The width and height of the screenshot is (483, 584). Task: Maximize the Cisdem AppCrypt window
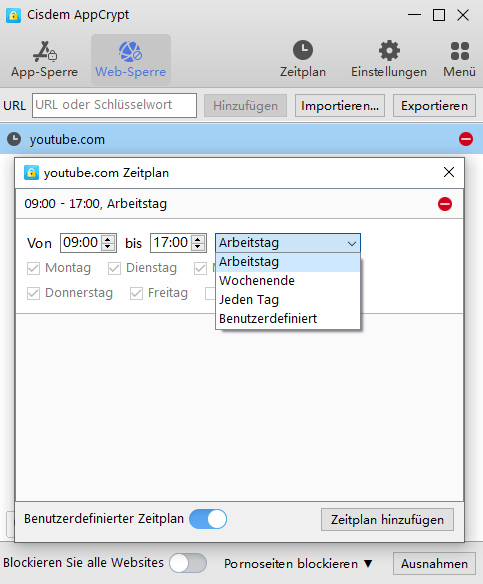point(439,15)
